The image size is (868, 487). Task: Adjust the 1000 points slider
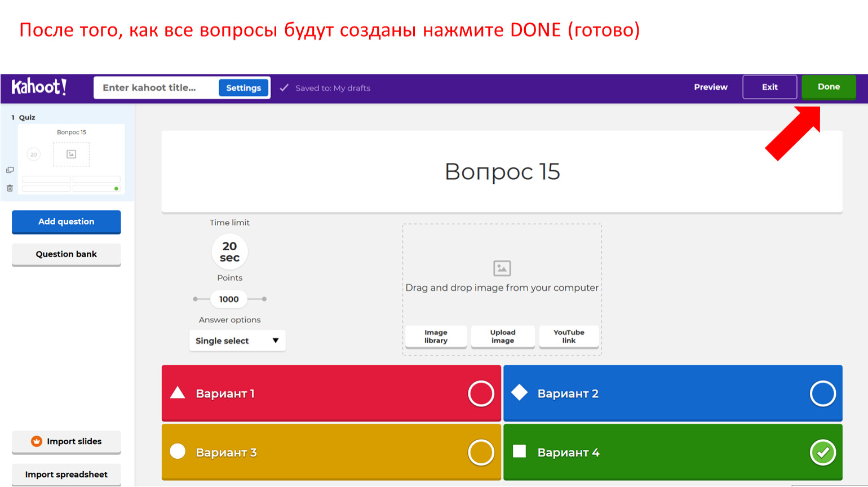pyautogui.click(x=229, y=299)
